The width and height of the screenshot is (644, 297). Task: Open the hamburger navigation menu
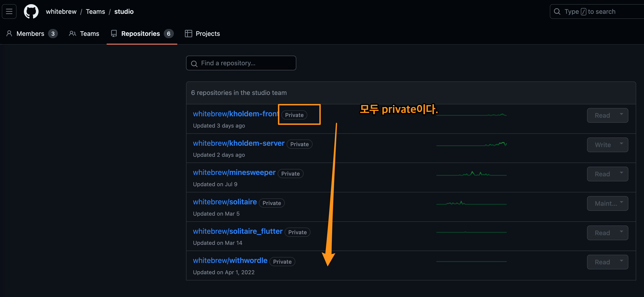point(9,11)
